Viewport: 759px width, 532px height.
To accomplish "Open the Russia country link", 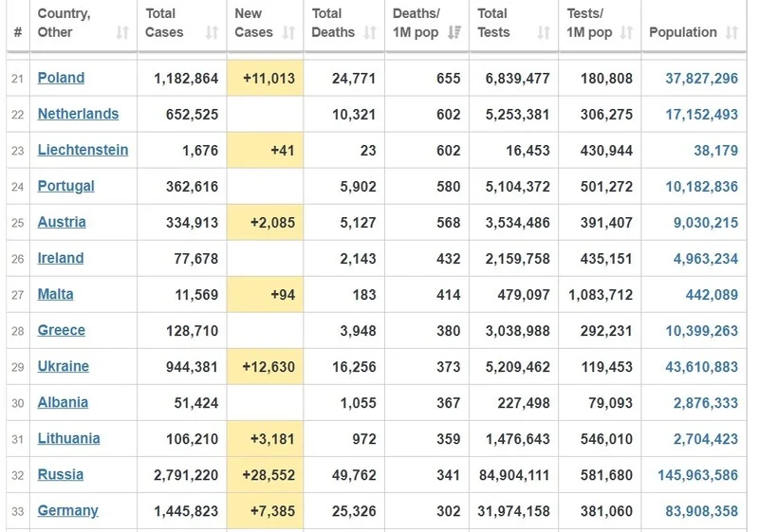I will (61, 474).
